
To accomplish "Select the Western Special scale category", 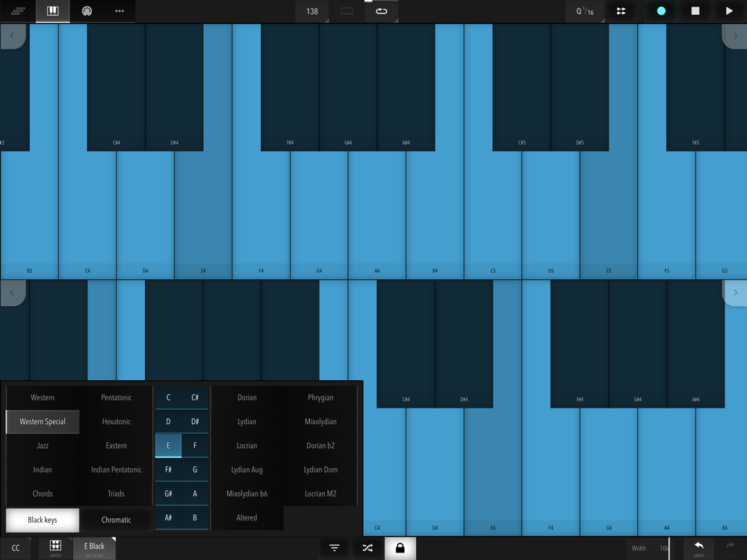I will pos(43,421).
